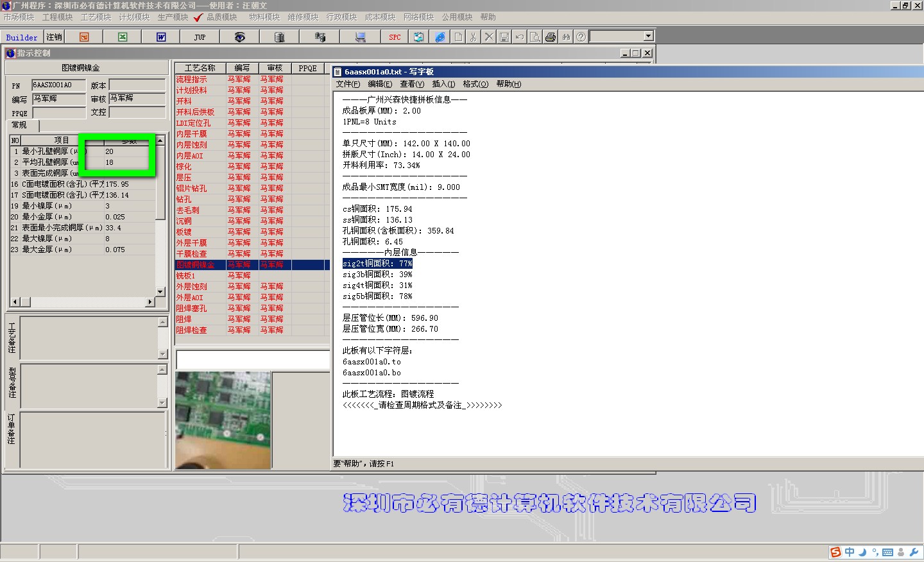Viewport: 924px width, 562px height.
Task: Click the scissors cut toolbar icon
Action: (474, 37)
